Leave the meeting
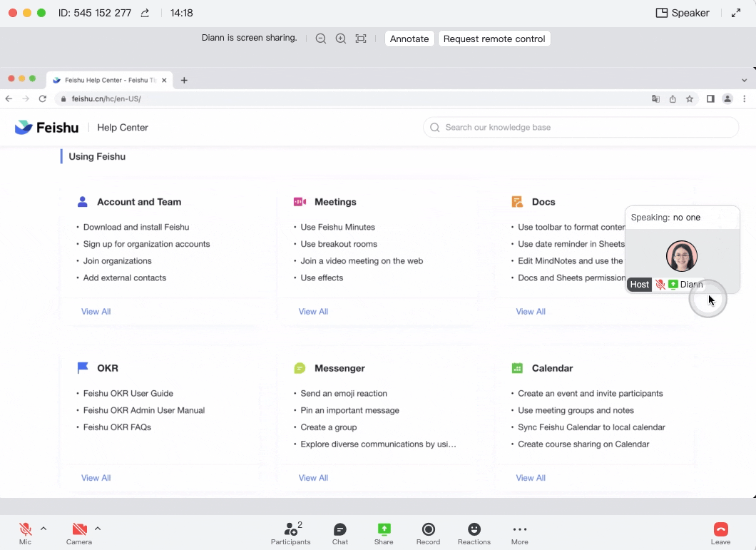Image resolution: width=756 pixels, height=550 pixels. tap(720, 533)
